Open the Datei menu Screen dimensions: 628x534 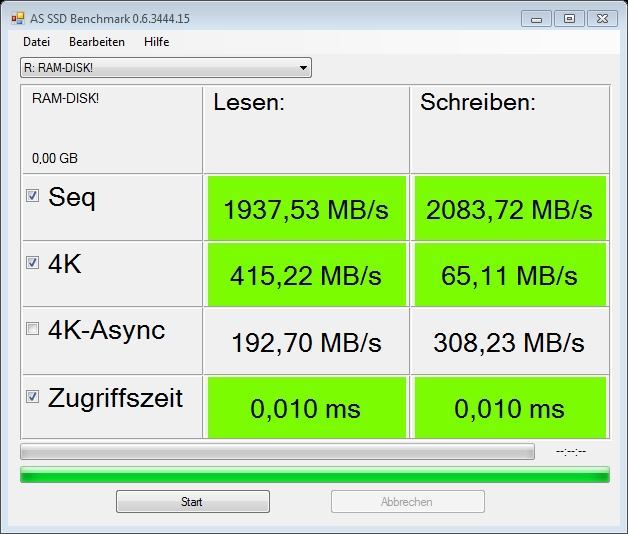36,42
